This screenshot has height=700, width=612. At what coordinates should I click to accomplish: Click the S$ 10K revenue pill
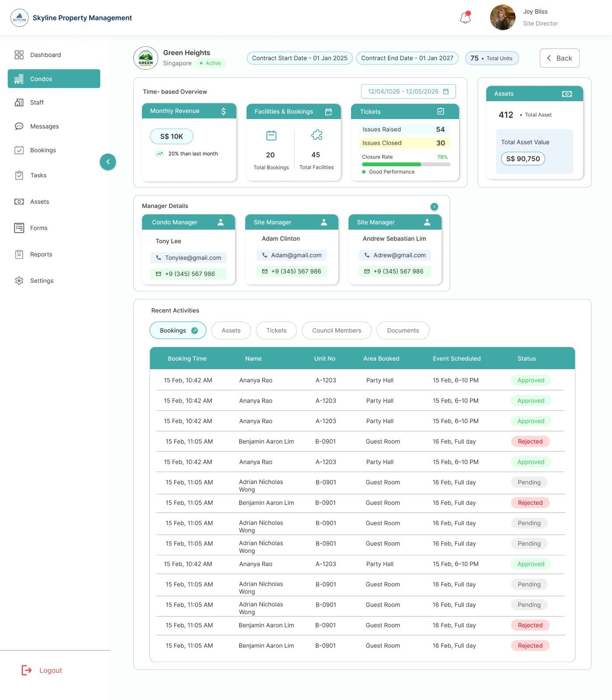pyautogui.click(x=172, y=136)
